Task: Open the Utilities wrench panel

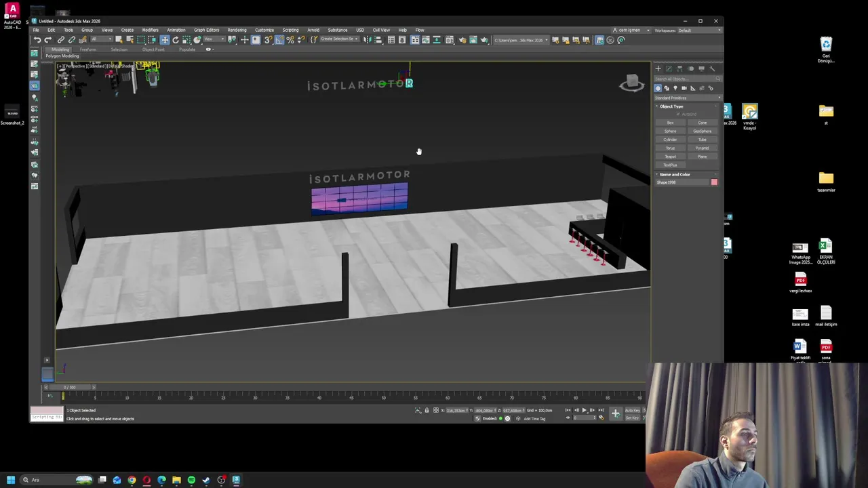Action: click(712, 68)
